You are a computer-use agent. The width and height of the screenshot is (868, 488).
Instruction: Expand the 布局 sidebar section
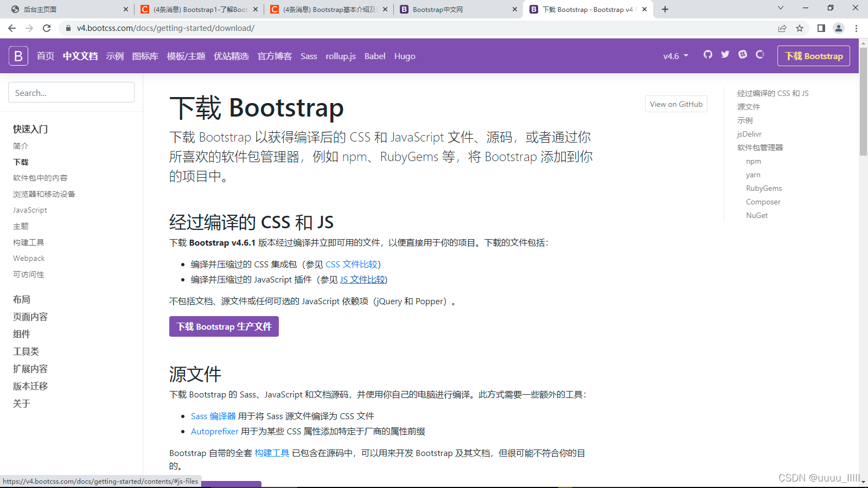[22, 299]
